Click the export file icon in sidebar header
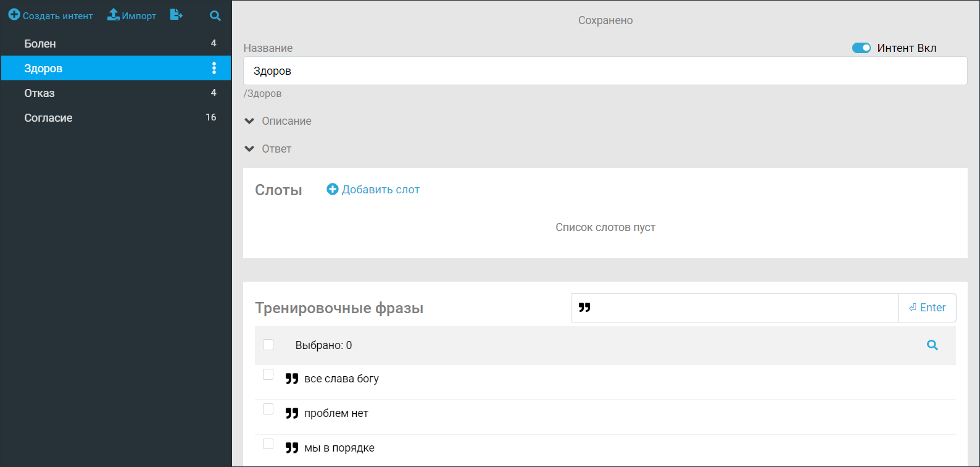This screenshot has height=467, width=980. (x=176, y=15)
